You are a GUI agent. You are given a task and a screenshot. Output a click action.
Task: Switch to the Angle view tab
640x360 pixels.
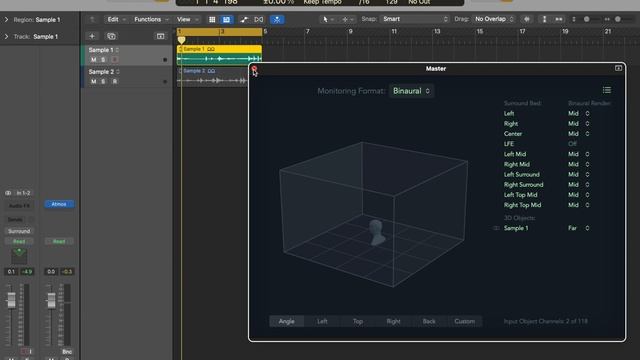[x=287, y=321]
